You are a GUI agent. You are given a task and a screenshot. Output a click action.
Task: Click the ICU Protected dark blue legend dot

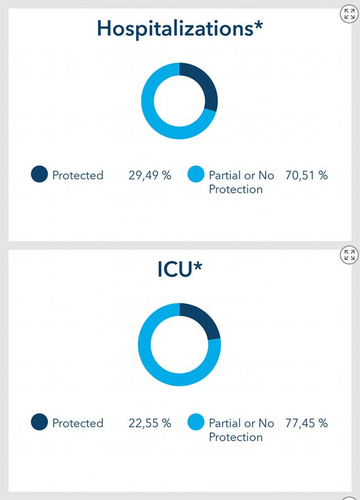point(39,422)
